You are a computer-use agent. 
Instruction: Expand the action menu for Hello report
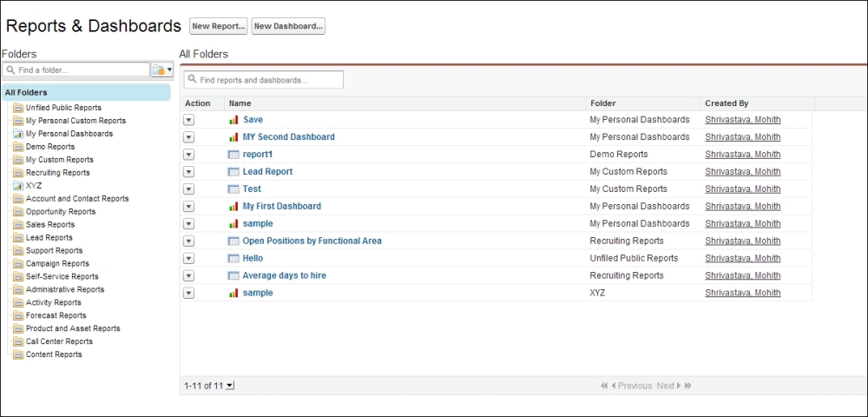pos(189,259)
